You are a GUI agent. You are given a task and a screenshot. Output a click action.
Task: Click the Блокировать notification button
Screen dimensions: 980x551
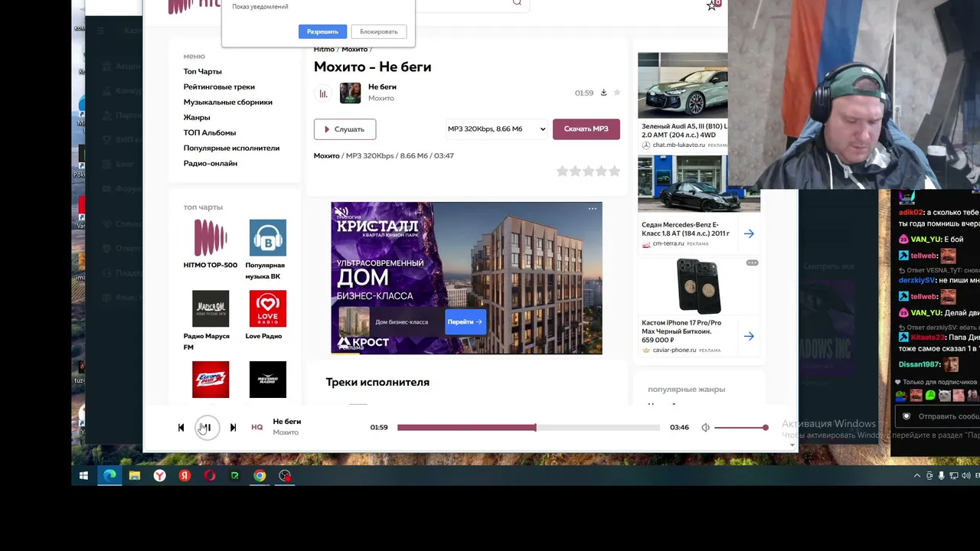[379, 31]
